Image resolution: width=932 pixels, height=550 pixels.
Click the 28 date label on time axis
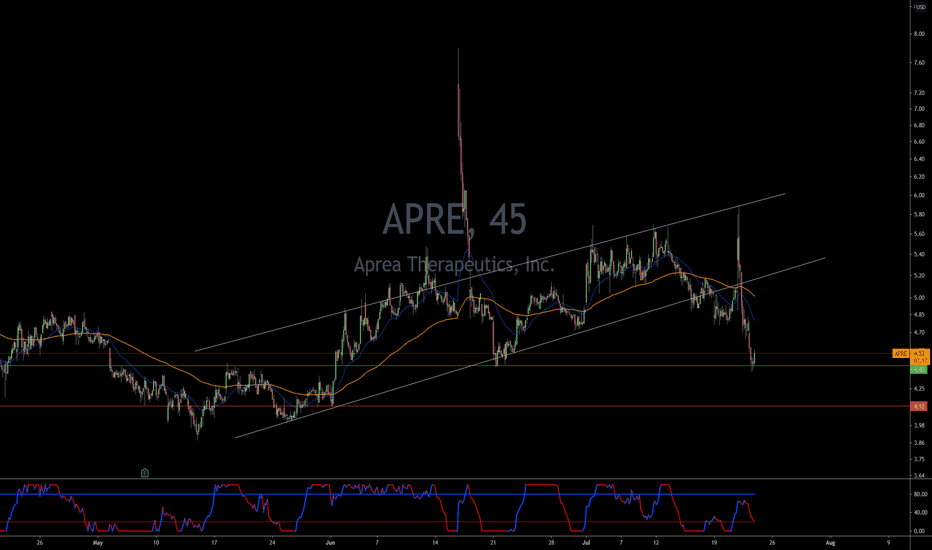(551, 542)
